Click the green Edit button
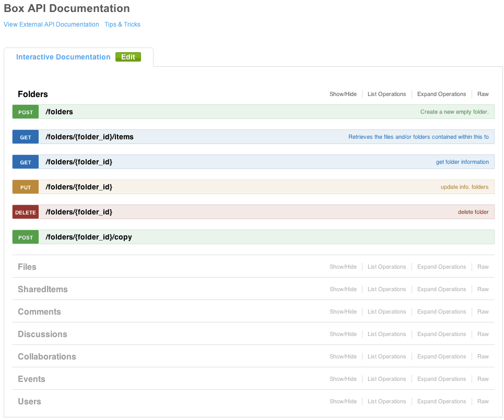504x420 pixels. point(128,57)
